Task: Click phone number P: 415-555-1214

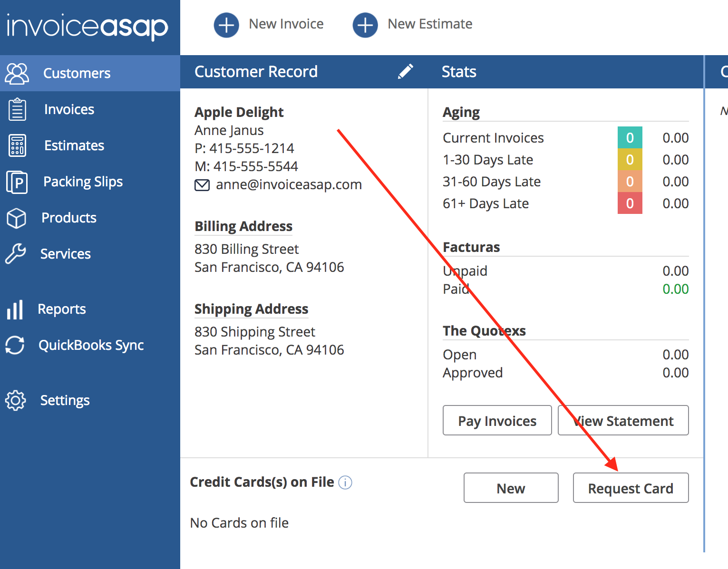Action: point(244,148)
